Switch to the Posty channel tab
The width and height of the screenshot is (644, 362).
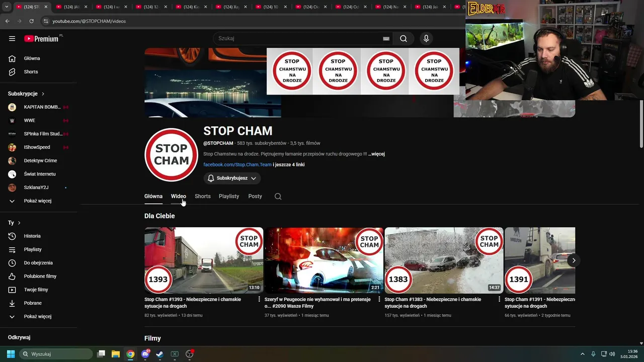click(255, 196)
